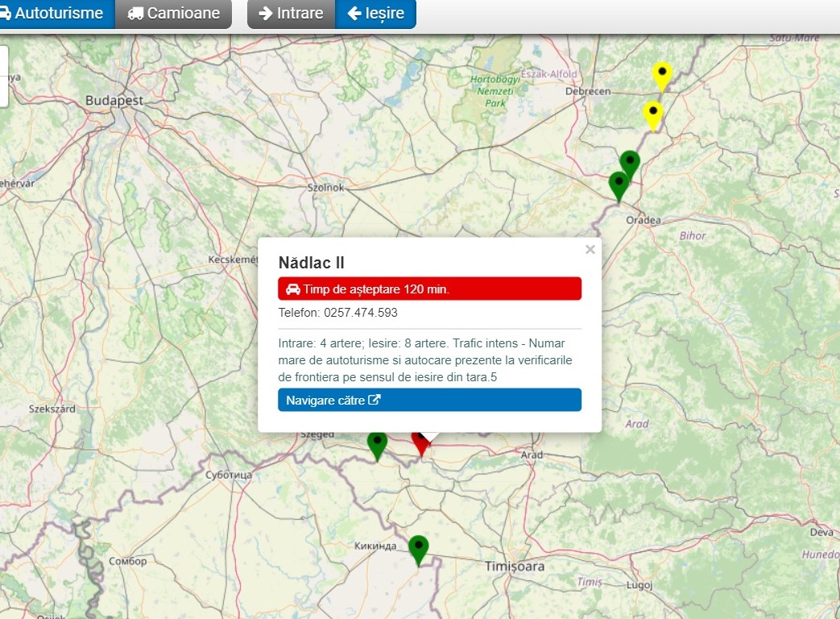
Task: Open the green marker near Kikinda
Action: (418, 549)
